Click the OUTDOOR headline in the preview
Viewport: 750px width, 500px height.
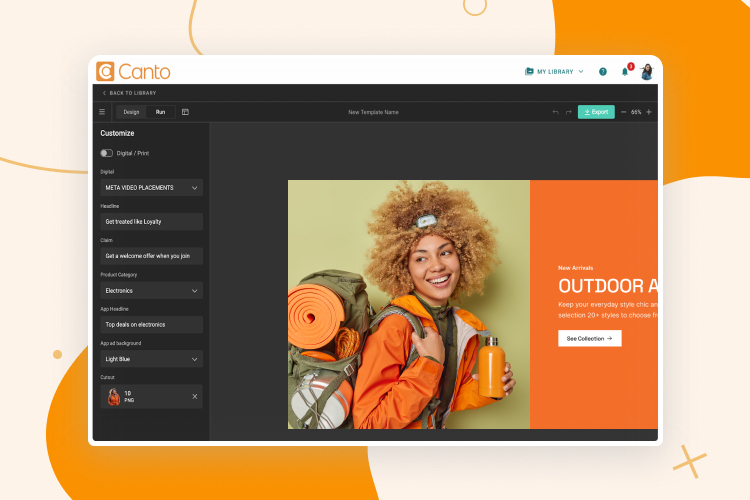pos(607,286)
